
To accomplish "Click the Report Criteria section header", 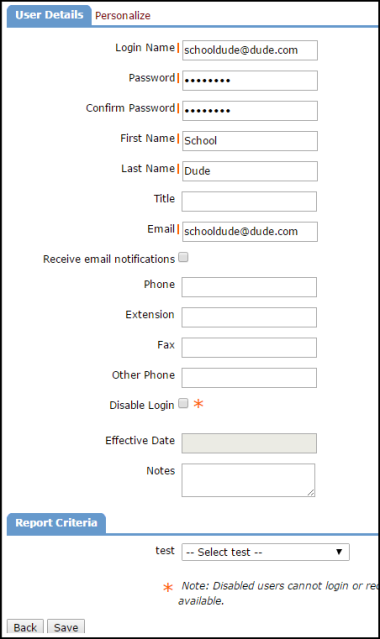I will (x=56, y=523).
